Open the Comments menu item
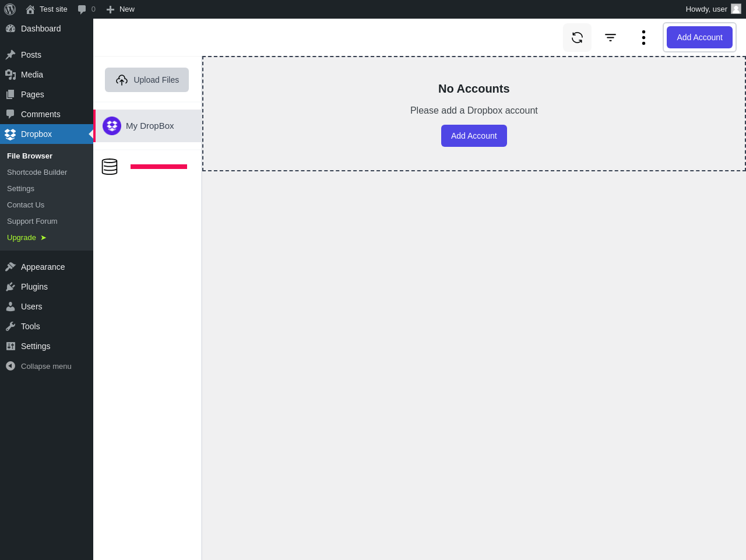 47,114
